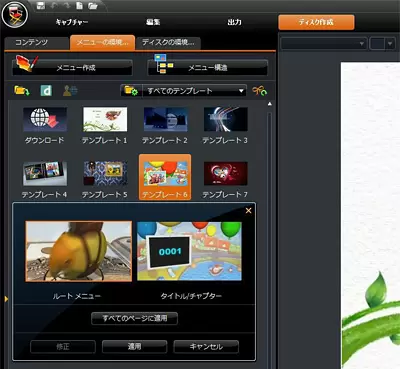Click the Save project floppy icon

(x=41, y=5)
